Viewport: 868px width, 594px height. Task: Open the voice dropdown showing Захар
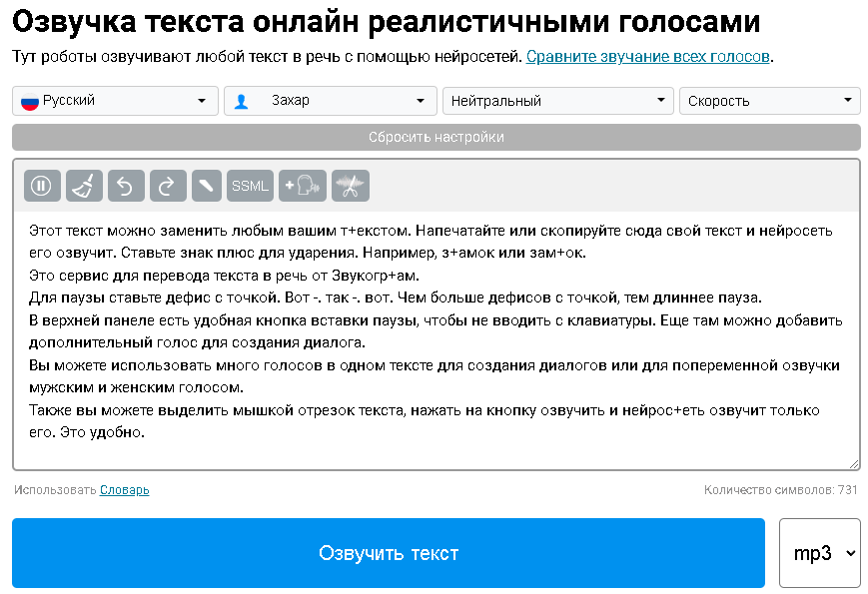click(x=330, y=100)
